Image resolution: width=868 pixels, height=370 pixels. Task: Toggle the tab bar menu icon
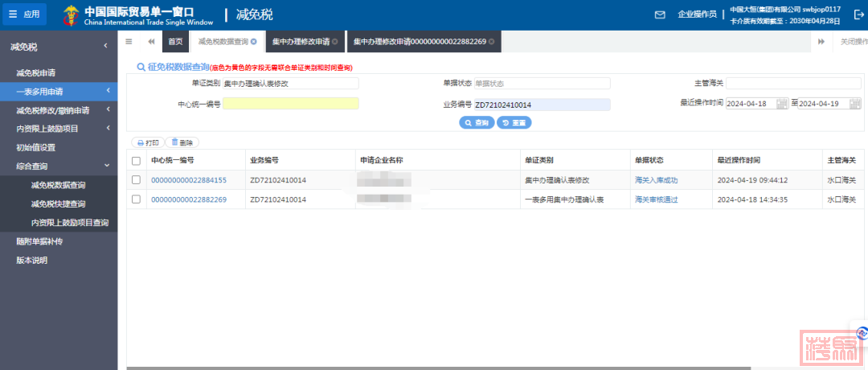point(129,42)
